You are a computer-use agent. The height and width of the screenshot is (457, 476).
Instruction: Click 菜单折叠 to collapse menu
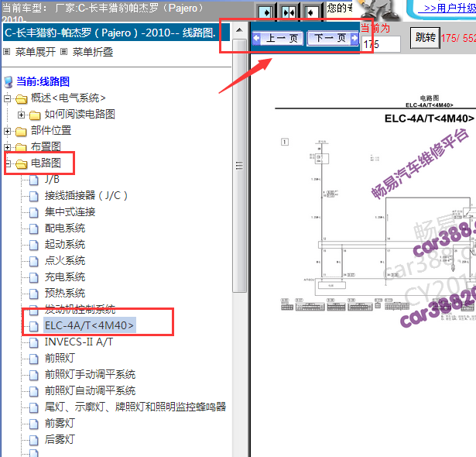click(93, 52)
